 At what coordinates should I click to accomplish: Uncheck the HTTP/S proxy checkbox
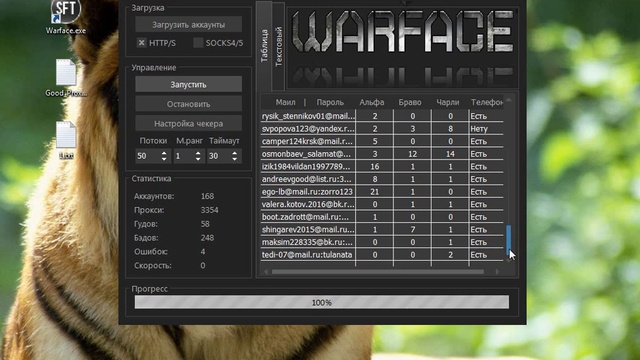142,42
